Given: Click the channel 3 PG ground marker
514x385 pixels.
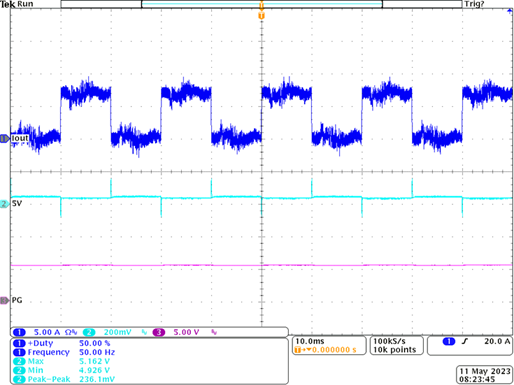Looking at the screenshot, I should (x=4, y=301).
